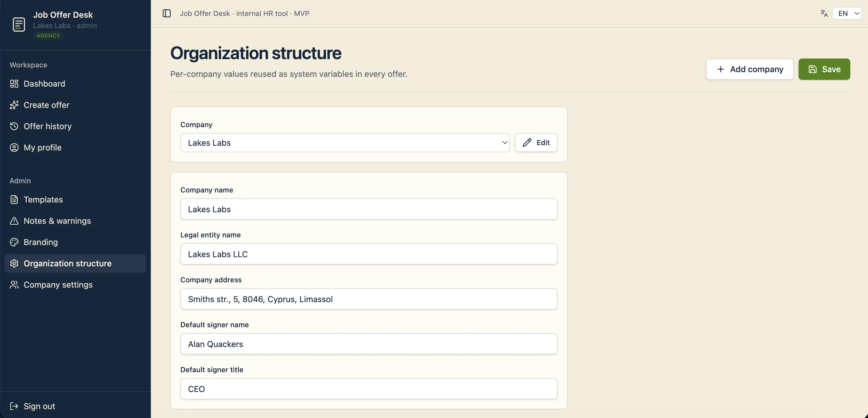Click the Notes & warnings triangle icon
Image resolution: width=868 pixels, height=418 pixels.
point(14,221)
